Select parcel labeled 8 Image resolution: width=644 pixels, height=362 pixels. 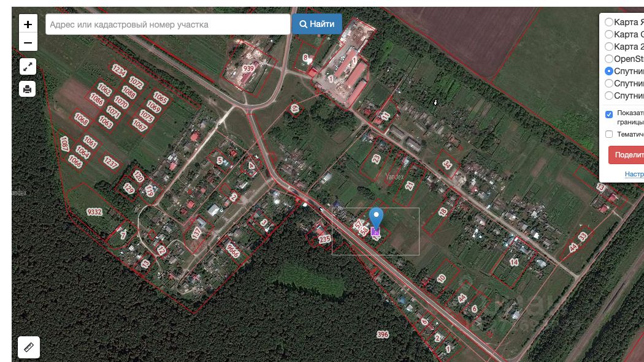pos(305,58)
